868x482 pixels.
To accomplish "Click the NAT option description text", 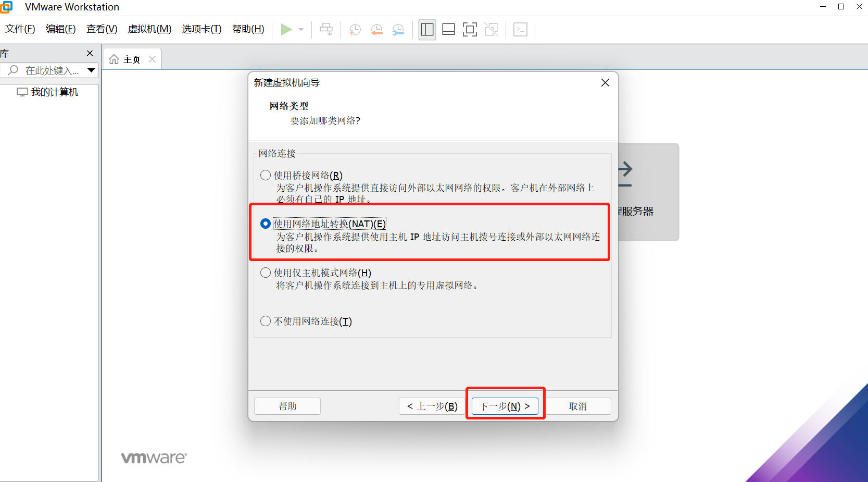I will pos(438,243).
